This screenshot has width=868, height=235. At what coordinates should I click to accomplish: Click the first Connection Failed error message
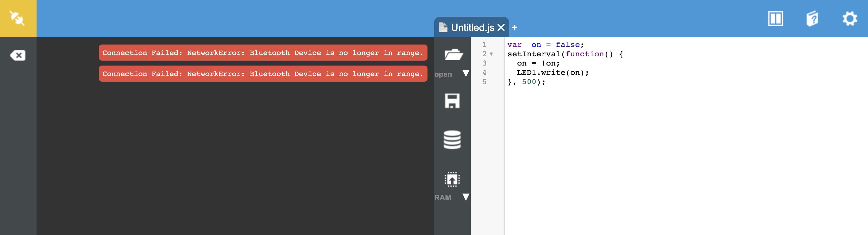pyautogui.click(x=263, y=53)
